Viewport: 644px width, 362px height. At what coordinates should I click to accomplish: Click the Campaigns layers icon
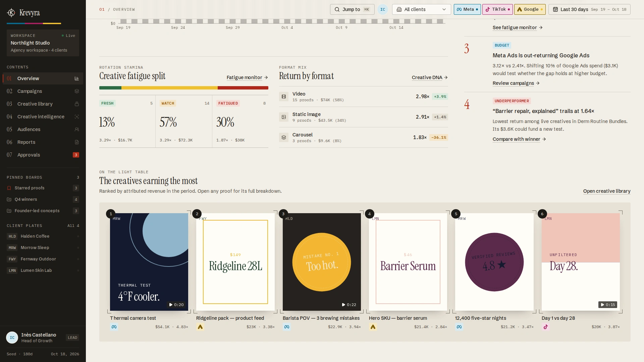click(76, 91)
